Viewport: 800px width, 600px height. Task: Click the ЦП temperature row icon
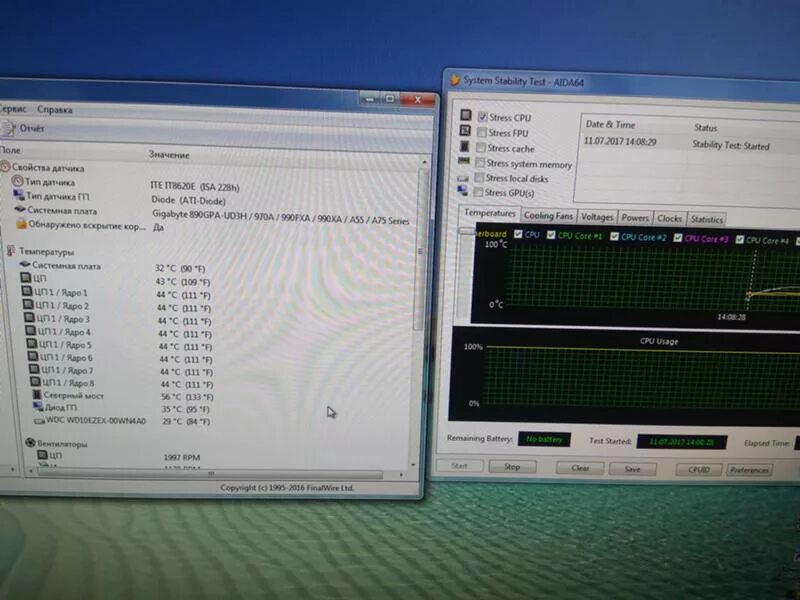[26, 278]
